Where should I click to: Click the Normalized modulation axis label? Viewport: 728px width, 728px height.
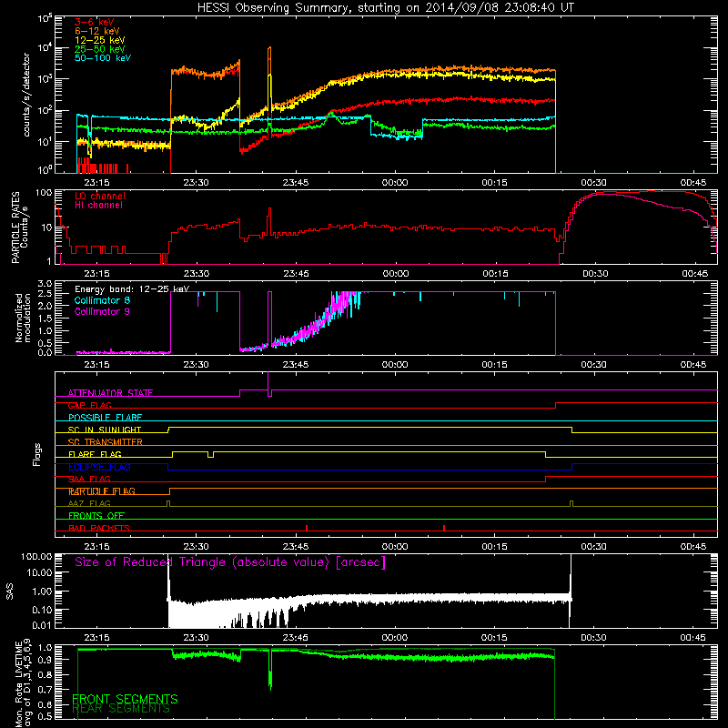[23, 318]
